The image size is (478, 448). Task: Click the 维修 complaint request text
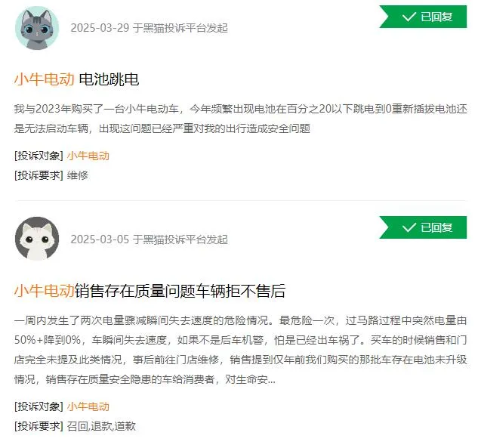point(78,175)
